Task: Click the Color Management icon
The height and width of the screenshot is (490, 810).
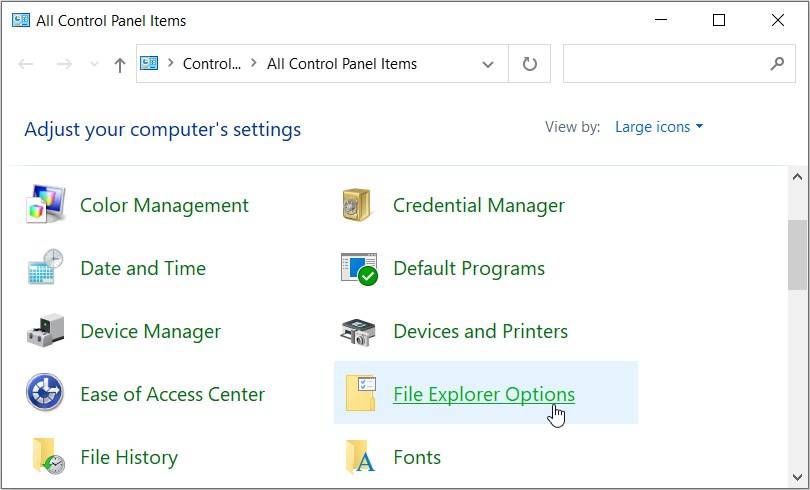Action: (45, 205)
